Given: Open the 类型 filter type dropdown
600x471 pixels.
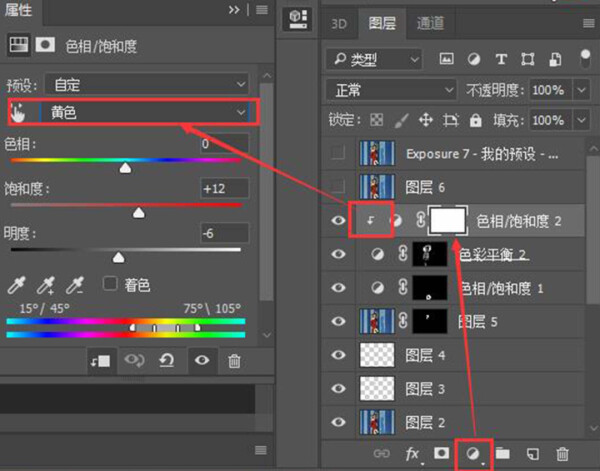Looking at the screenshot, I should point(374,59).
